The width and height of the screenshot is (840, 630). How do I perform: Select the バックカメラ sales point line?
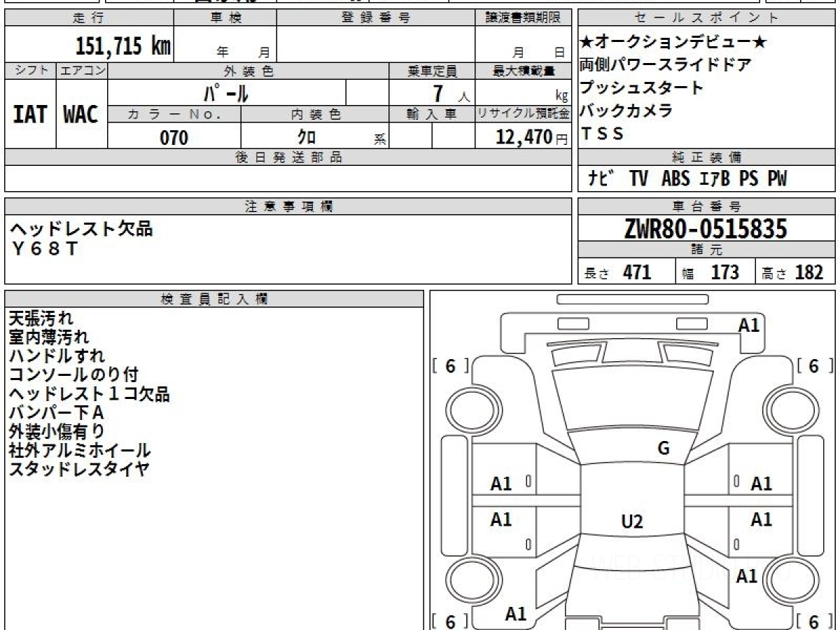tap(626, 111)
